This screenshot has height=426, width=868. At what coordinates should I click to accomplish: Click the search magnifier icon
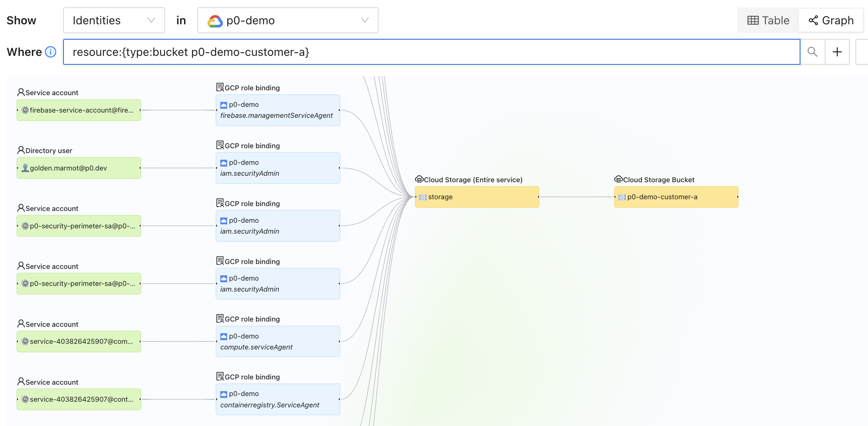point(812,52)
